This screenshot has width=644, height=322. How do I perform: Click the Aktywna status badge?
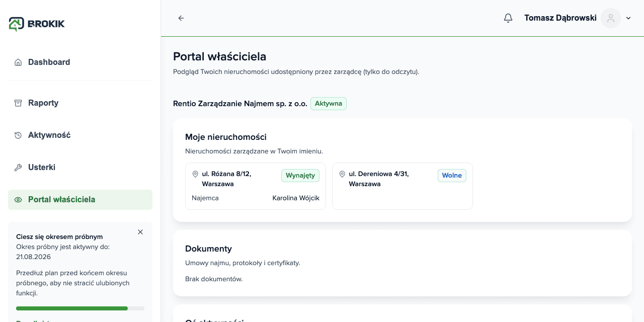[x=329, y=104]
